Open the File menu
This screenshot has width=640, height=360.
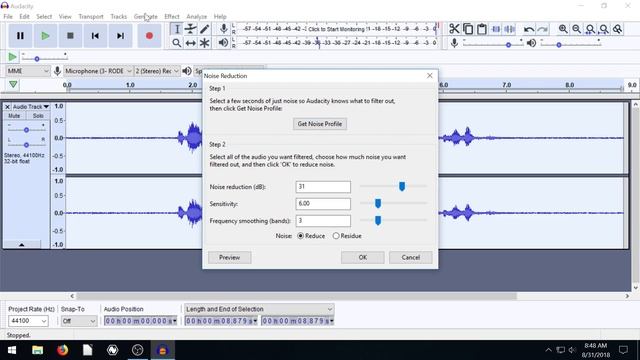tap(8, 17)
